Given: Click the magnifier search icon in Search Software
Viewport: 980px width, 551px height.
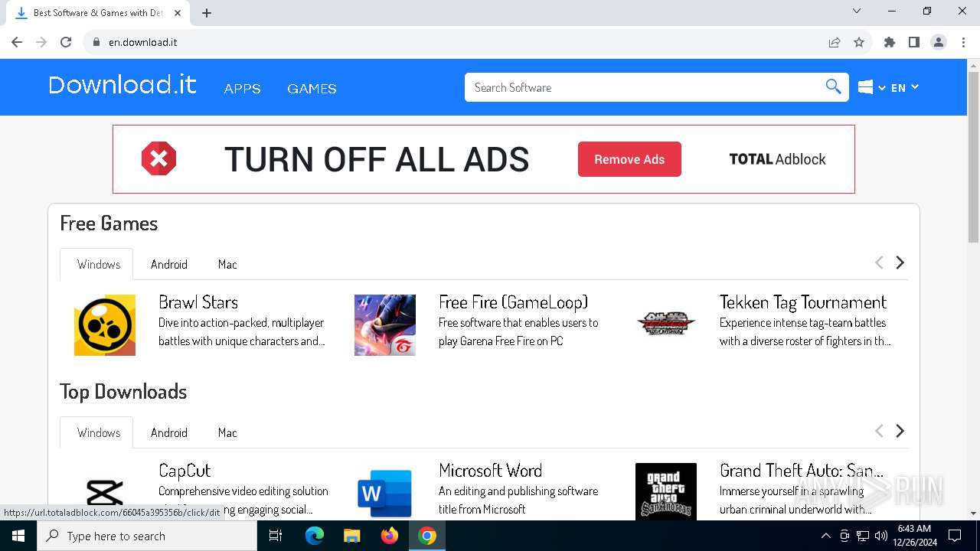Looking at the screenshot, I should coord(833,86).
